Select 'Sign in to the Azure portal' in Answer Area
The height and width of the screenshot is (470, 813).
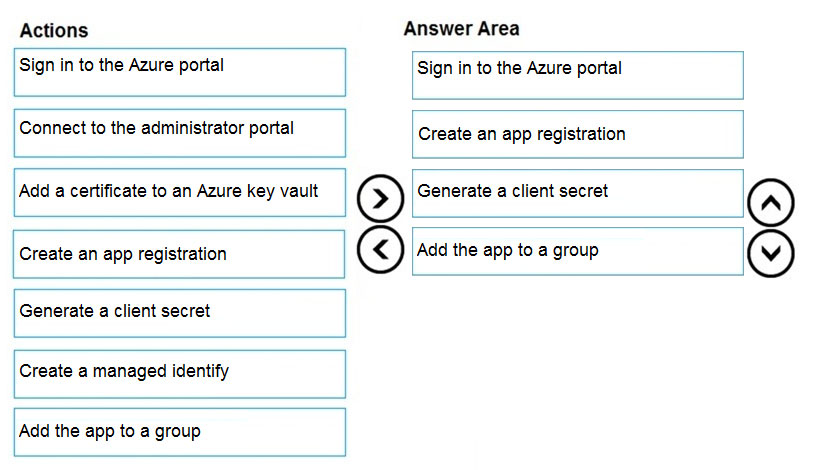(x=578, y=75)
